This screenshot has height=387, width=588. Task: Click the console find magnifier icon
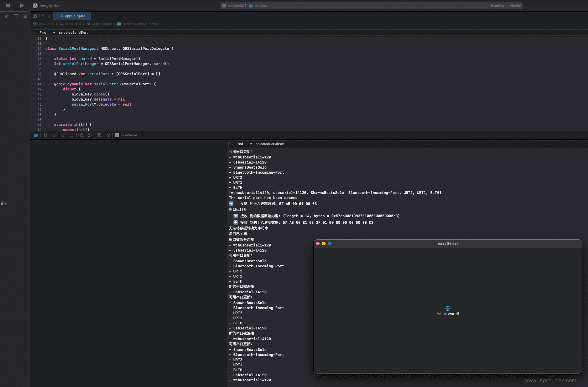pos(232,144)
